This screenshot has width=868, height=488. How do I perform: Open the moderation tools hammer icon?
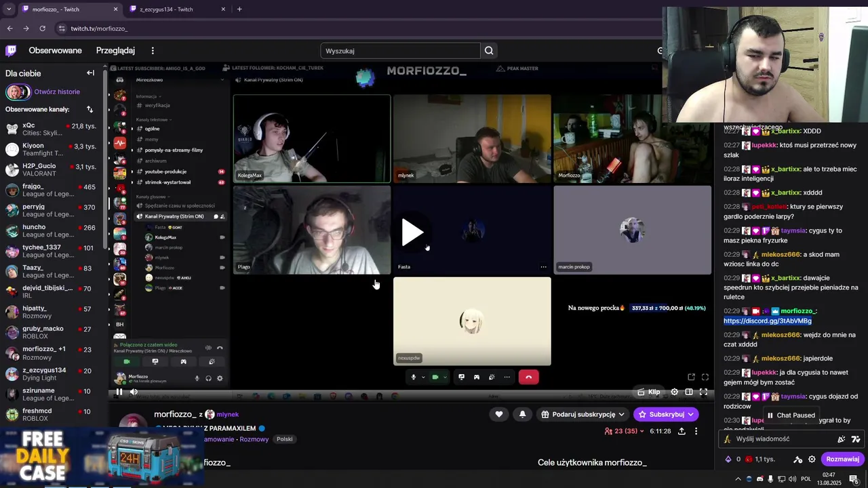coord(798,459)
